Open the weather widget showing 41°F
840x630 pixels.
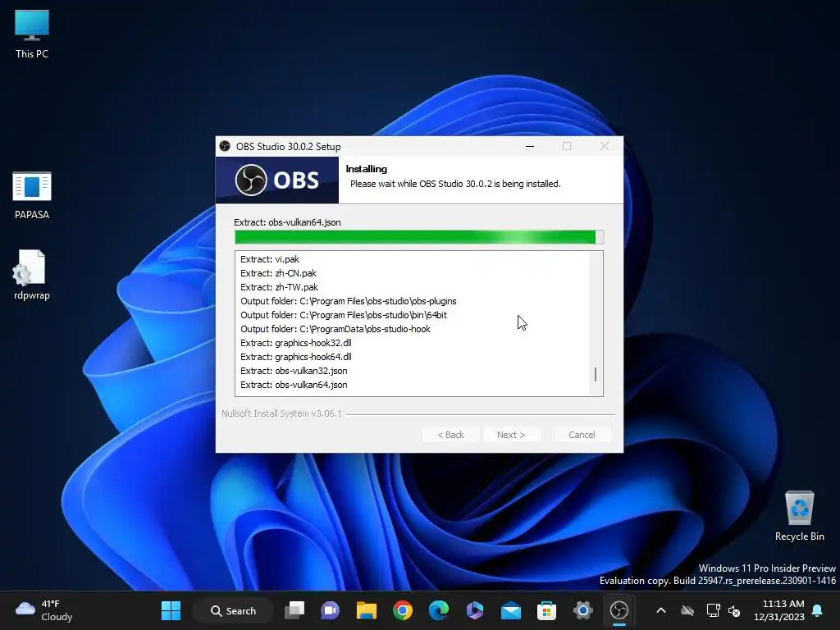tap(44, 610)
